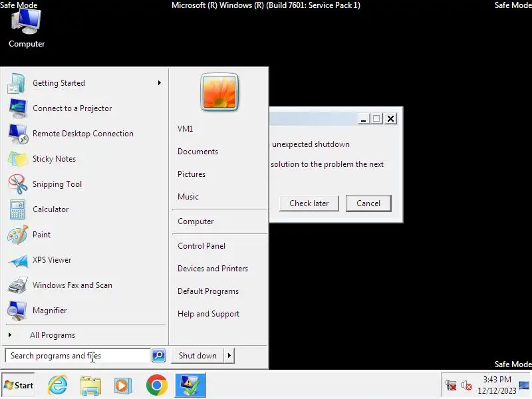Launch the Paint palette icon

[17, 235]
